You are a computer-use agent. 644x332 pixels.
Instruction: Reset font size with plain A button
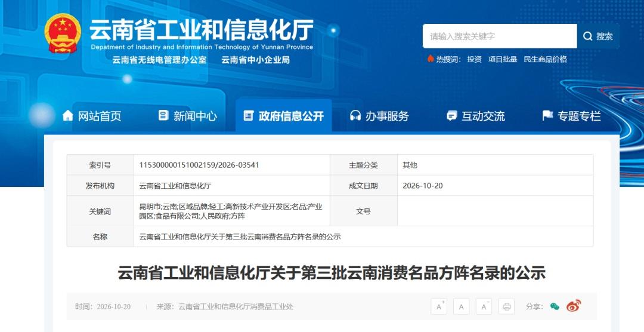[461, 306]
